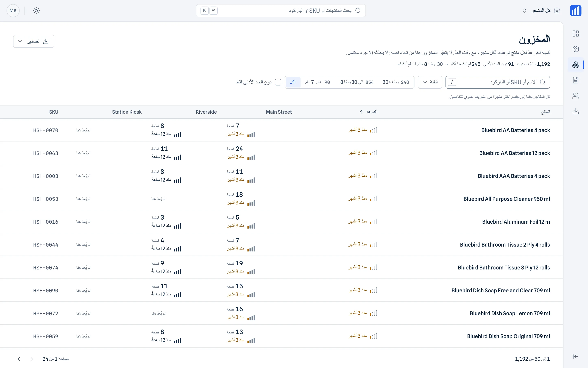Open the documents icon in sidebar
This screenshot has width=588, height=368.
[576, 80]
